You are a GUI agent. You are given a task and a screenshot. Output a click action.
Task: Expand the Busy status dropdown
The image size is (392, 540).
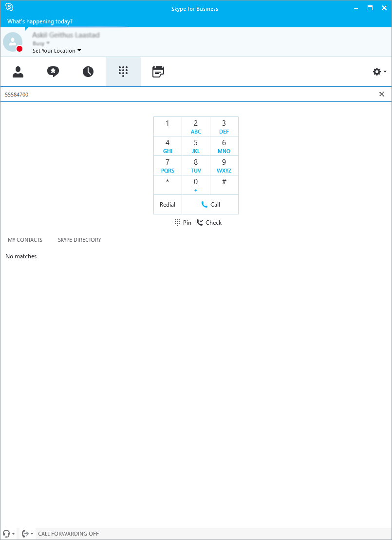tap(41, 43)
